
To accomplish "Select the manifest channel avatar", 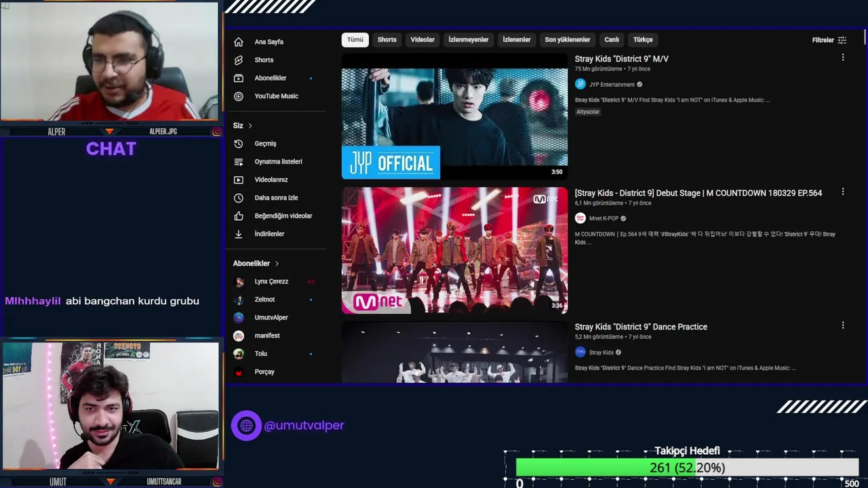I will 239,335.
